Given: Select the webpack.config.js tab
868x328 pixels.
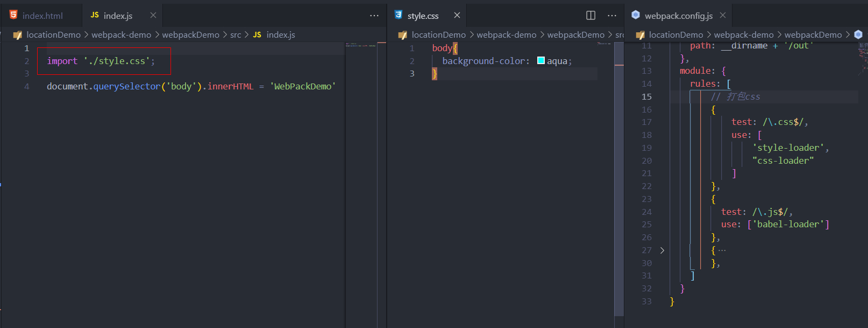Looking at the screenshot, I should coord(678,16).
